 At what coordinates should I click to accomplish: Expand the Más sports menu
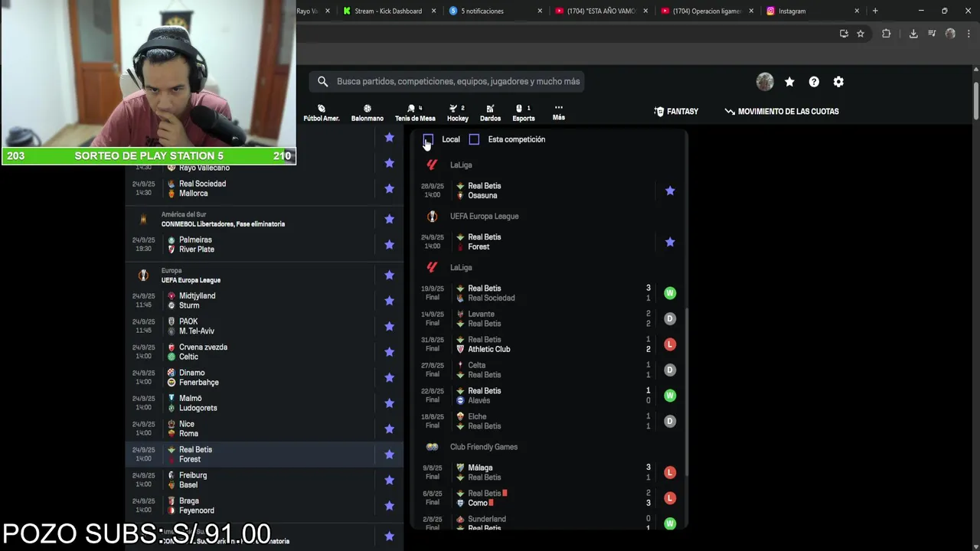click(x=559, y=112)
